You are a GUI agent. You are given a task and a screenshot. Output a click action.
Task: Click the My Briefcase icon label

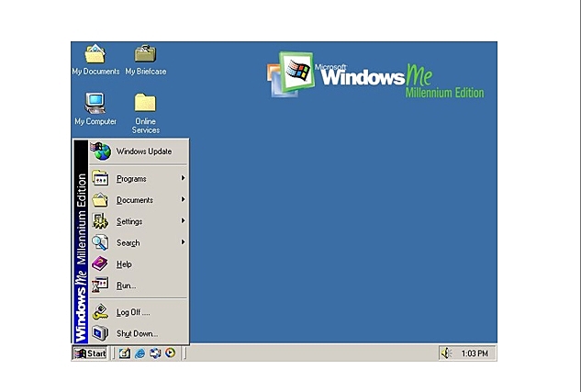point(146,72)
